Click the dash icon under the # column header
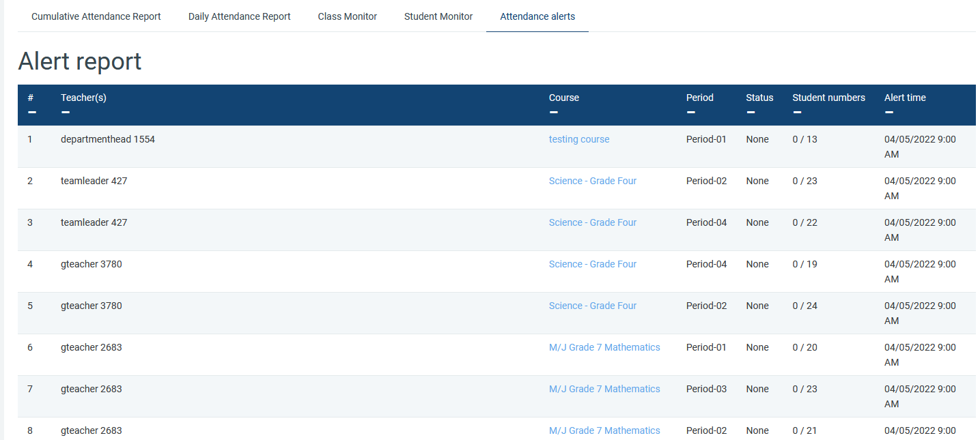This screenshot has height=440, width=980. [x=31, y=113]
